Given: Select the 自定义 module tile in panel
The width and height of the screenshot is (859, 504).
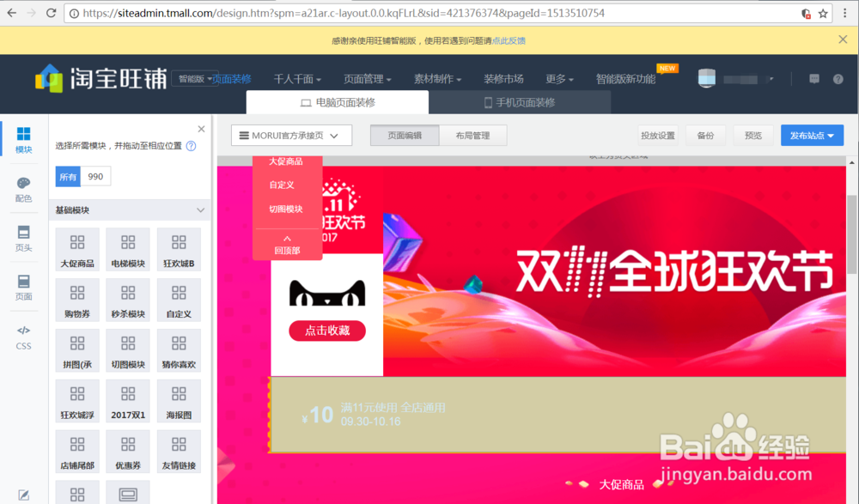Looking at the screenshot, I should 179,300.
